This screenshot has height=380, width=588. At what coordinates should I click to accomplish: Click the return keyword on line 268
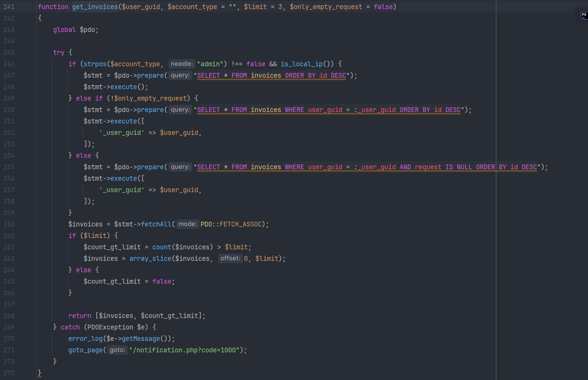click(x=80, y=316)
